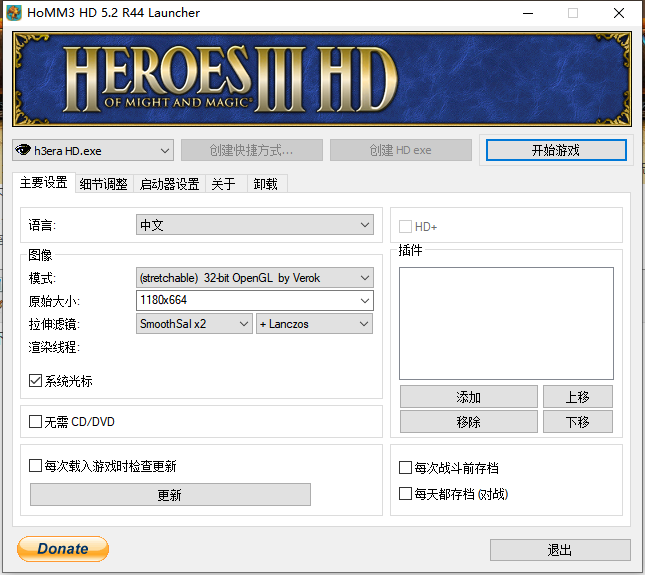Switch to the 主要设置 tab

(44, 183)
